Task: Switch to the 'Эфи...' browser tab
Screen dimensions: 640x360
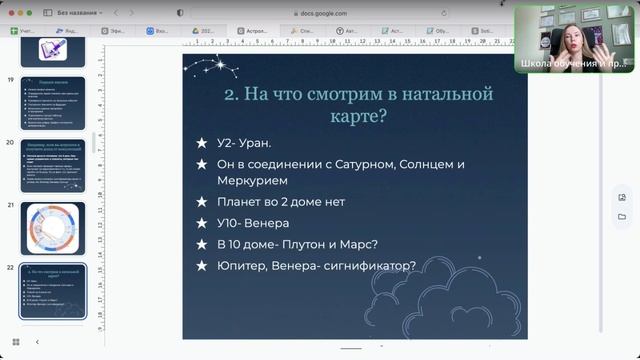Action: pos(113,31)
